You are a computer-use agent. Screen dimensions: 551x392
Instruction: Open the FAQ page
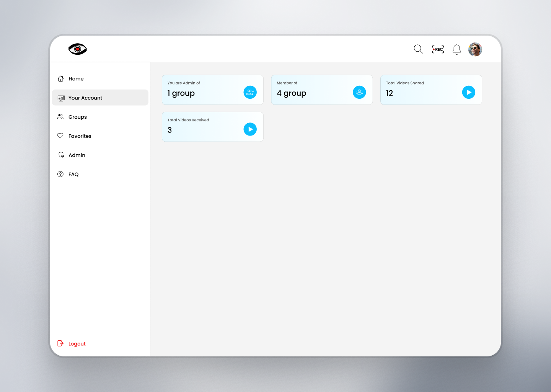coord(73,175)
